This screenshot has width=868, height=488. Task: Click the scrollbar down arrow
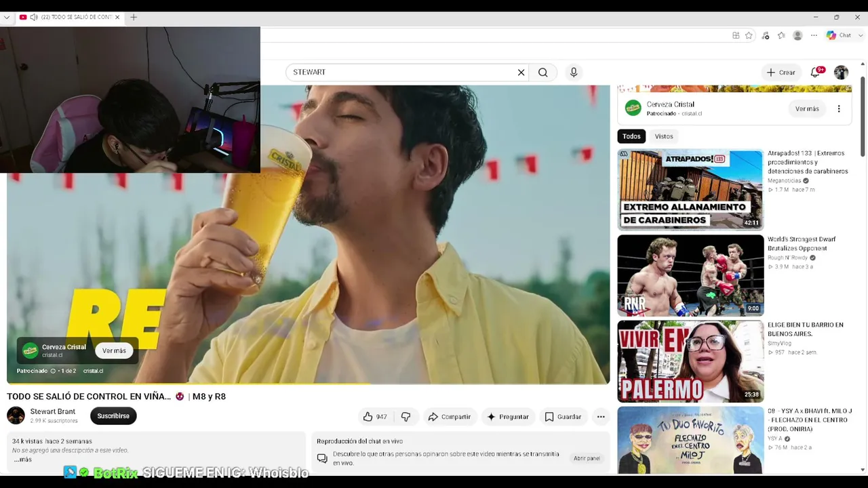[x=863, y=469]
